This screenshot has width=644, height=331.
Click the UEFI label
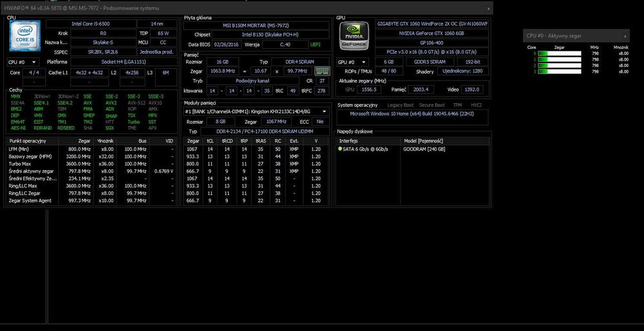pyautogui.click(x=316, y=44)
